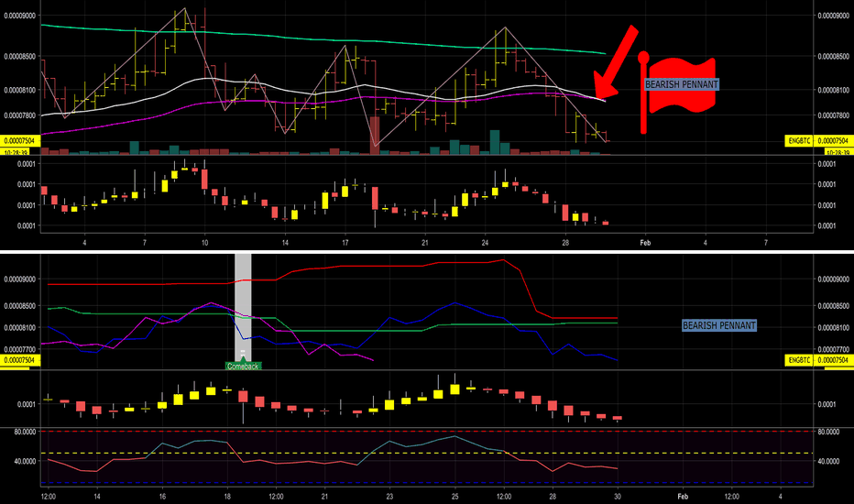This screenshot has height=504, width=854.
Task: Click date label 16 on the lower time axis
Action: [162, 497]
